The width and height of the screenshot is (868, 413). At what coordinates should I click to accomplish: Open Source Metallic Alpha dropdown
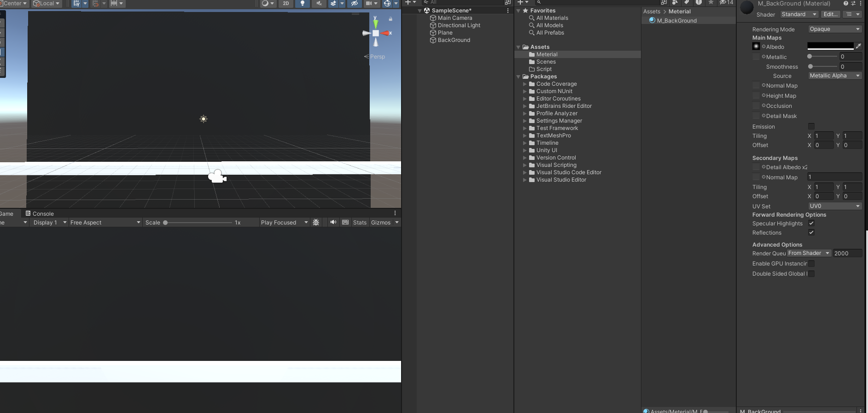click(x=835, y=76)
